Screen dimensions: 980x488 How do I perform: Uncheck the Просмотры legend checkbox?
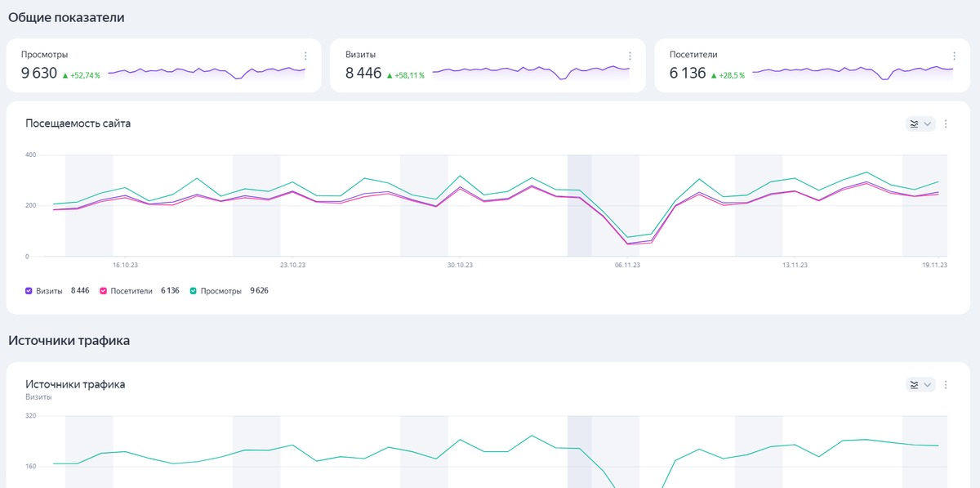193,290
